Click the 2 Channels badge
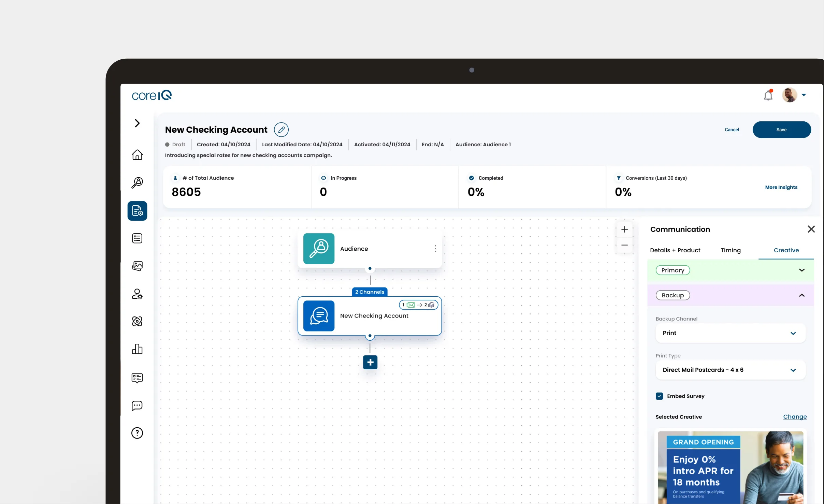Image resolution: width=824 pixels, height=504 pixels. pyautogui.click(x=370, y=292)
